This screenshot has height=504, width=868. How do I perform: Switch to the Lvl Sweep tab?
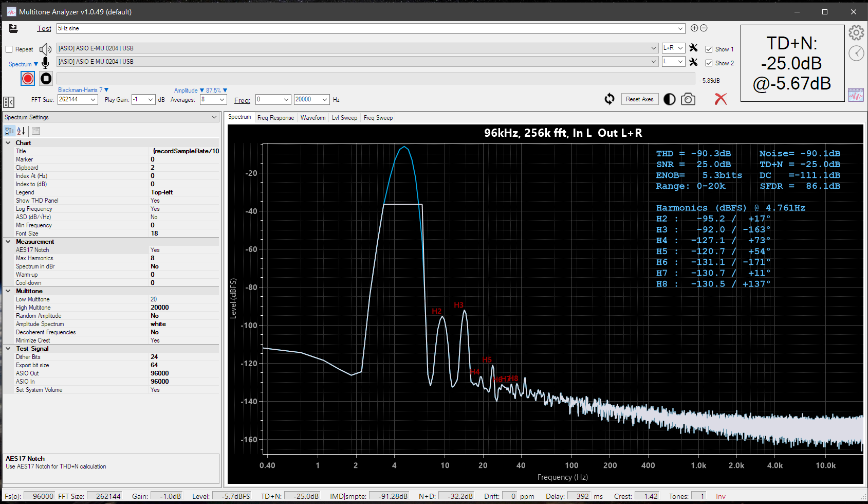[x=344, y=118]
